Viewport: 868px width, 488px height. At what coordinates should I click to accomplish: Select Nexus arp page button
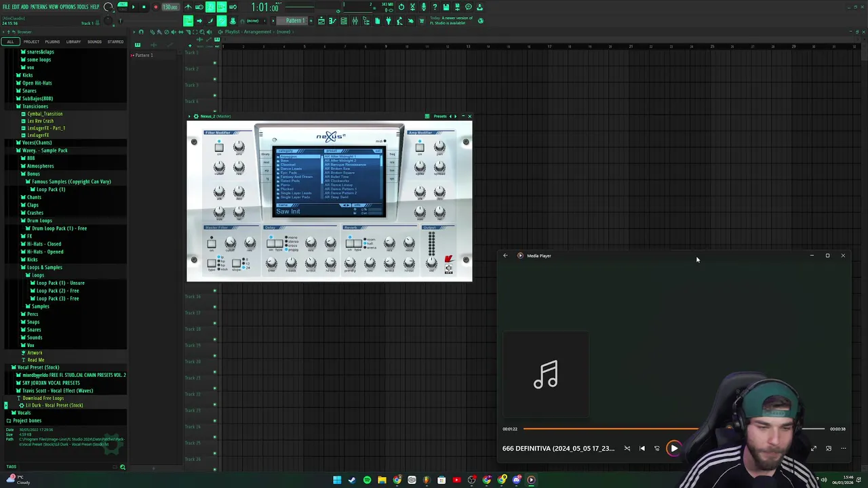[x=267, y=170]
